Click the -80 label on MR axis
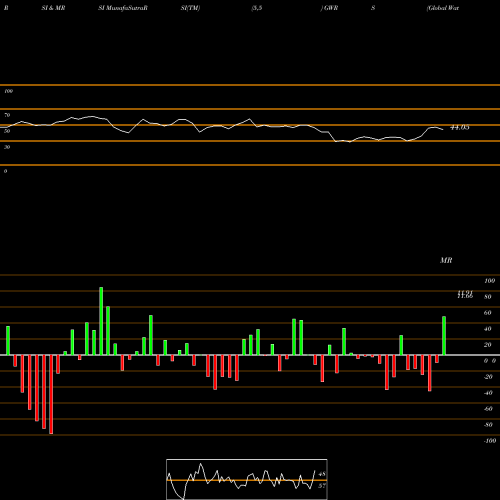Viewport: 500px width, 500px height. click(488, 425)
